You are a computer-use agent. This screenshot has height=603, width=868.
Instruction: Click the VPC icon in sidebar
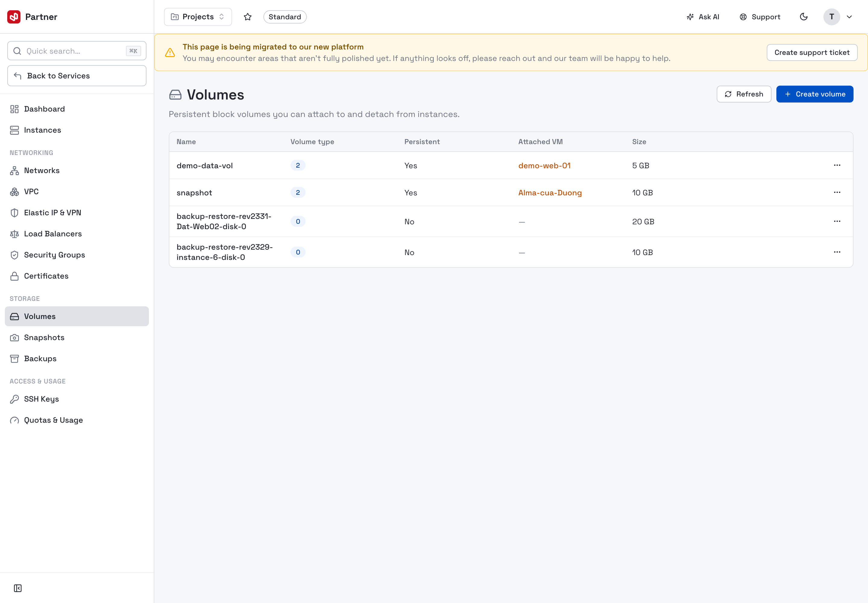point(14,192)
